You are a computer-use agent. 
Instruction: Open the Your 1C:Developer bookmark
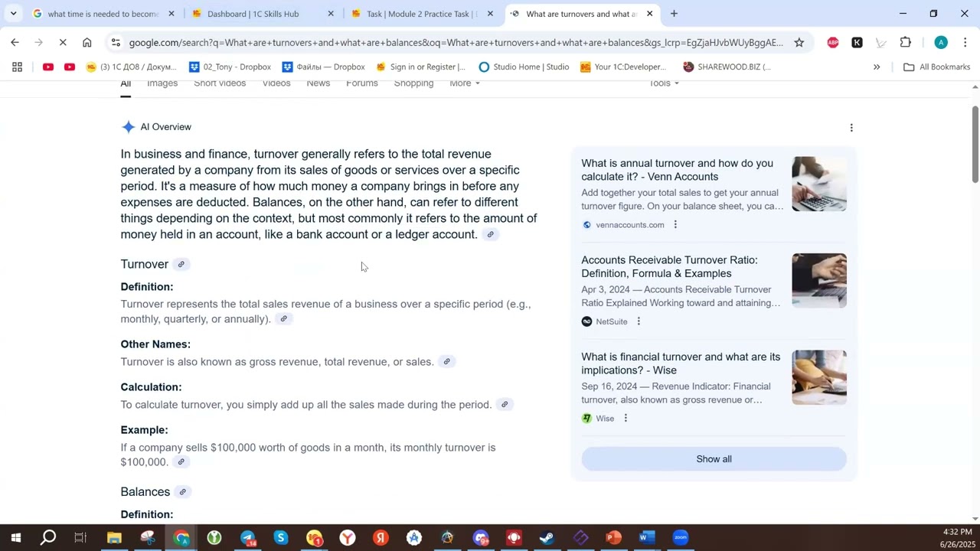pyautogui.click(x=622, y=67)
